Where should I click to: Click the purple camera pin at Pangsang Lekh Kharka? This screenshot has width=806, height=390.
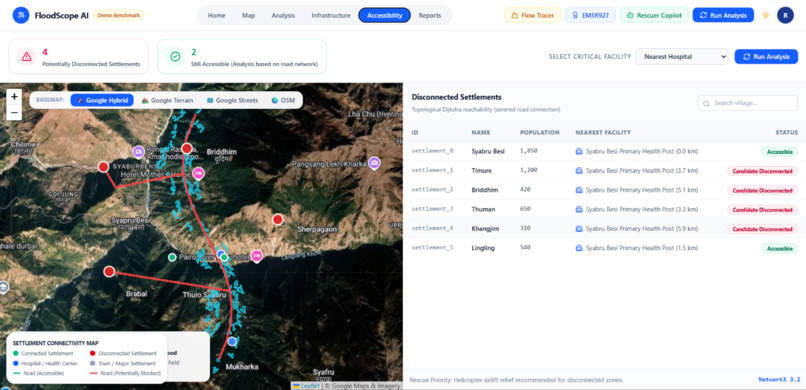click(374, 163)
